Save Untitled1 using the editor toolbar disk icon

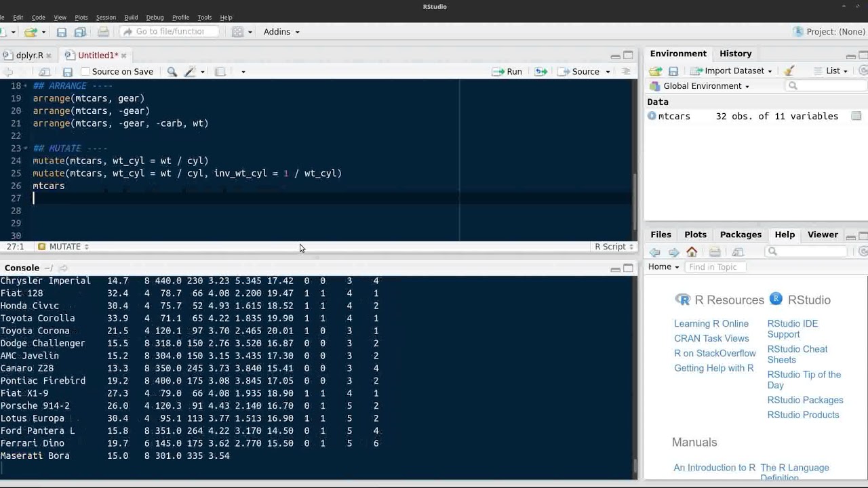pos(68,72)
